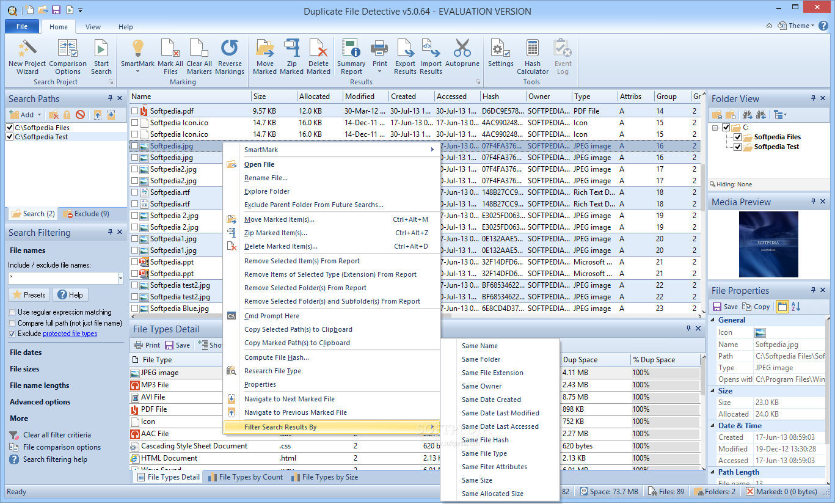Click Copy in the File Properties toolbar
835x504 pixels.
pyautogui.click(x=756, y=307)
